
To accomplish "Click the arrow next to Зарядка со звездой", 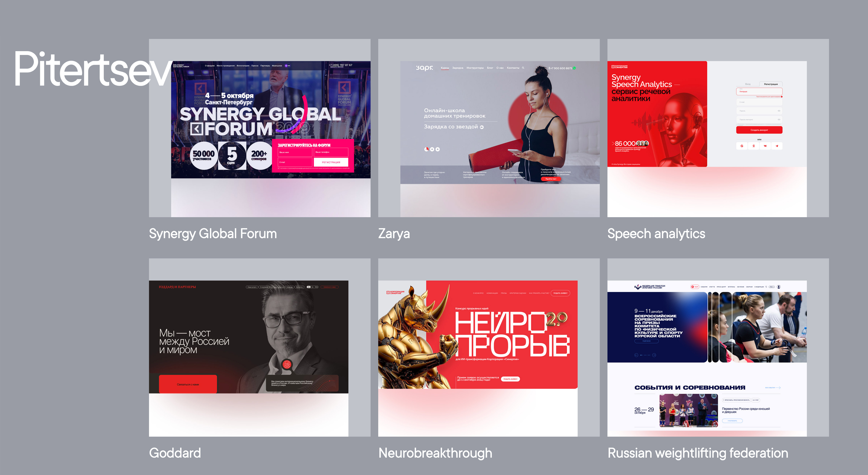I will point(482,127).
